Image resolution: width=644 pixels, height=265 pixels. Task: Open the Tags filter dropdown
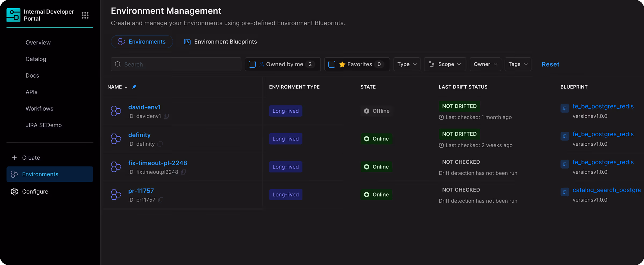coord(518,64)
